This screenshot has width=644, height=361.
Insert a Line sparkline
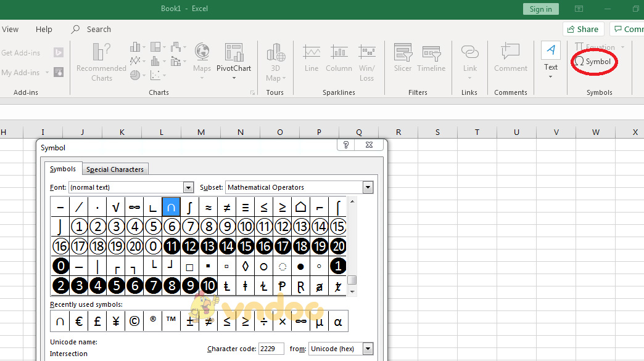pyautogui.click(x=311, y=60)
